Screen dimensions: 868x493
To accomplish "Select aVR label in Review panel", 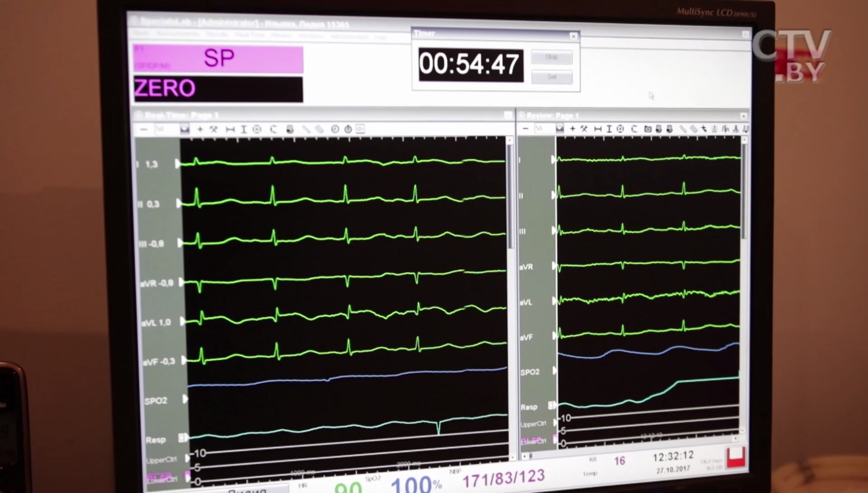I will [x=526, y=267].
